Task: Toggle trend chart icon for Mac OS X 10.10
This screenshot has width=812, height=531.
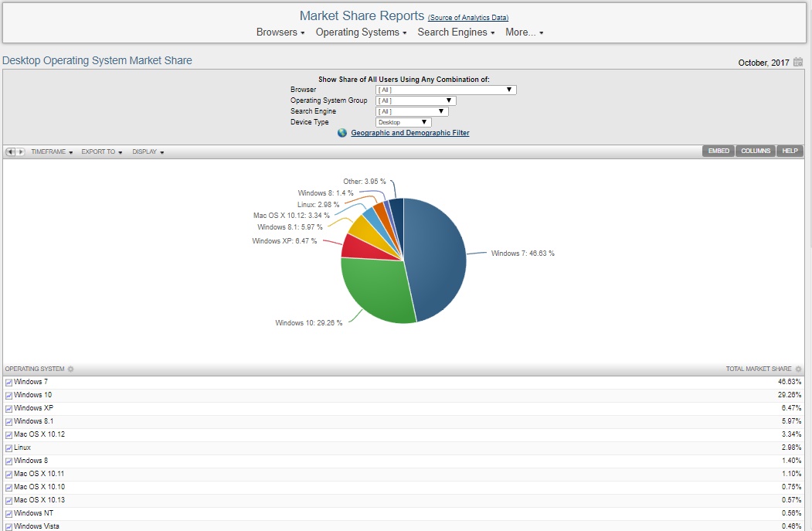Action: click(8, 488)
